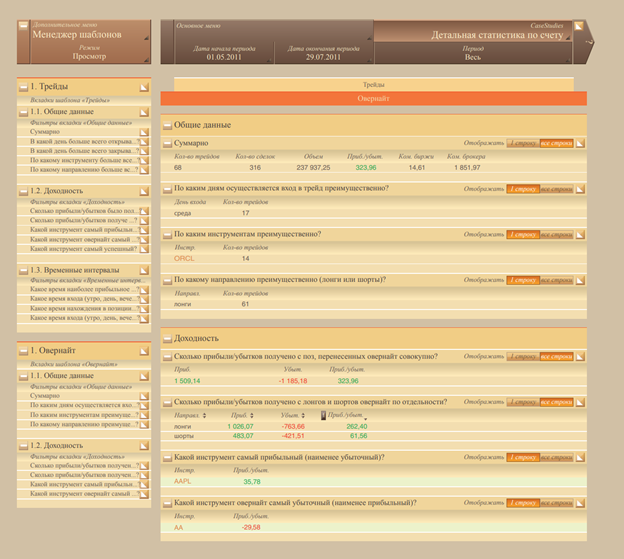Click arrow icon next to 'Какое время нахождения в позиции'
This screenshot has width=624, height=559.
pos(144,309)
